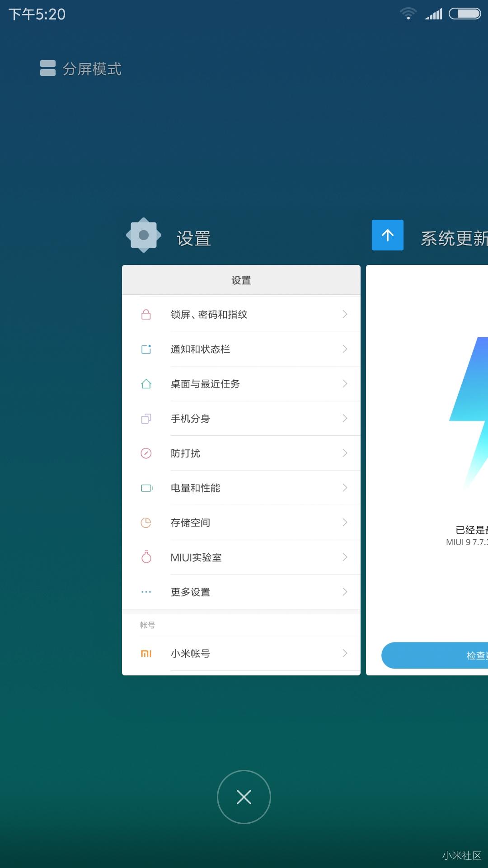488x868 pixels.
Task: Select the System Update app preview card
Action: coord(427,470)
